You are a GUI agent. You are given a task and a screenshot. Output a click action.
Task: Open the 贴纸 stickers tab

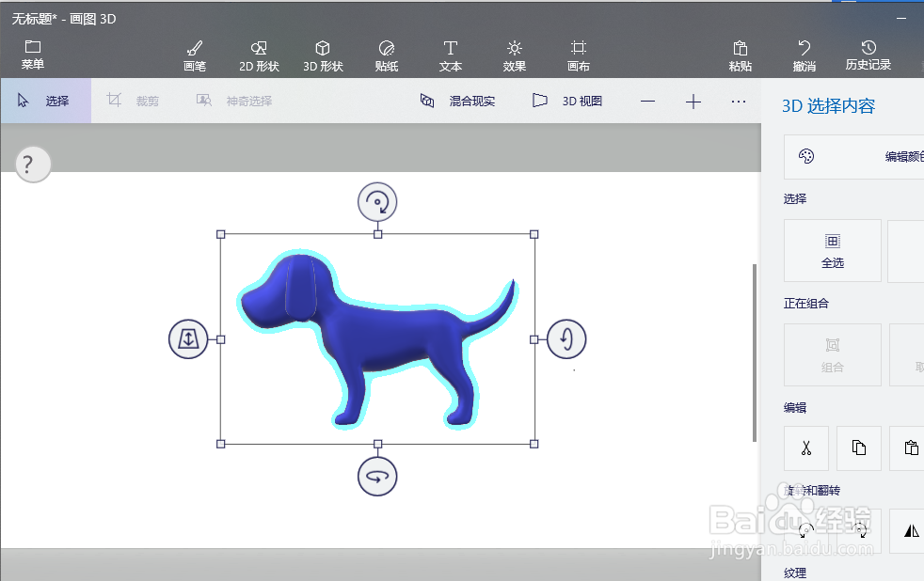tap(387, 55)
